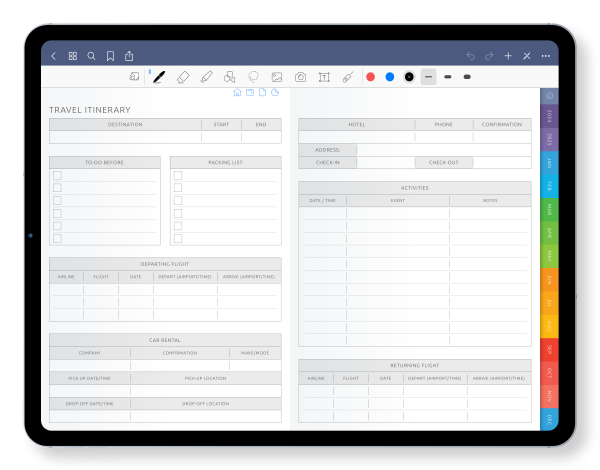Choose the Lasso selection tool
The height and width of the screenshot is (470, 600).
253,77
